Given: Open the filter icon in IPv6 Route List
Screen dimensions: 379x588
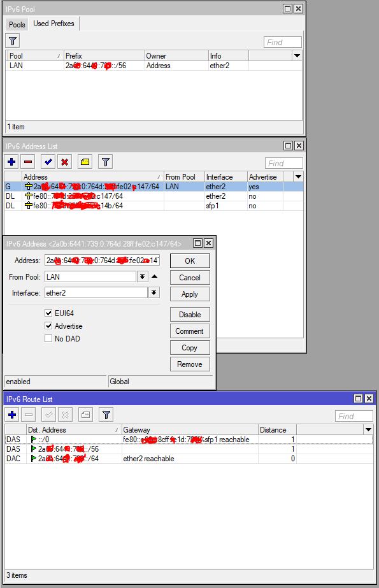Looking at the screenshot, I should pyautogui.click(x=106, y=415).
